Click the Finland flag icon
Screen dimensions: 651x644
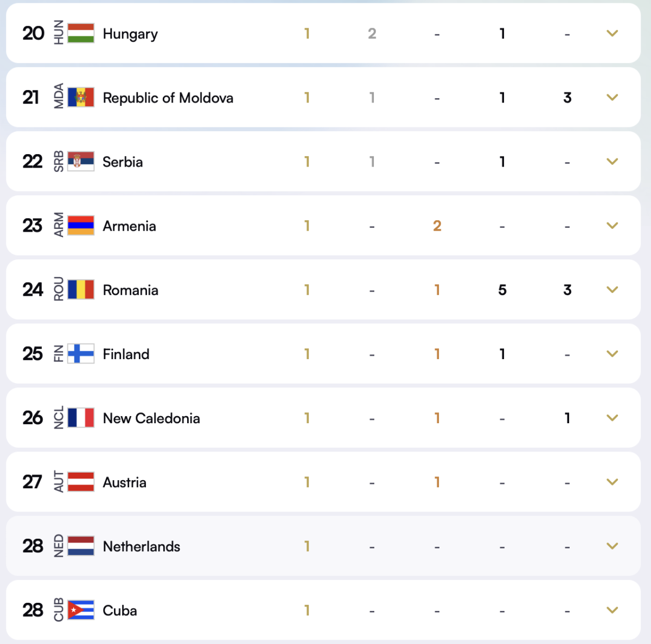(x=80, y=354)
